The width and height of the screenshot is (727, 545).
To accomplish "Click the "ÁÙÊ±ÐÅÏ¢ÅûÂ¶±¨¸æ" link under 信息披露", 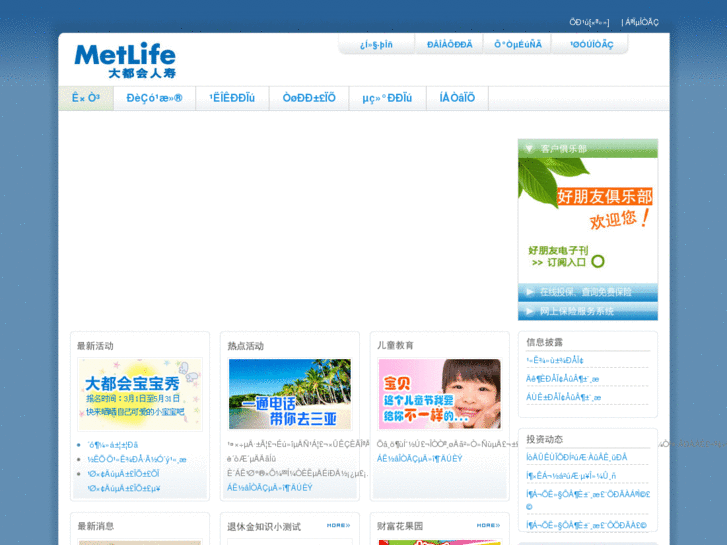I will click(x=563, y=398).
